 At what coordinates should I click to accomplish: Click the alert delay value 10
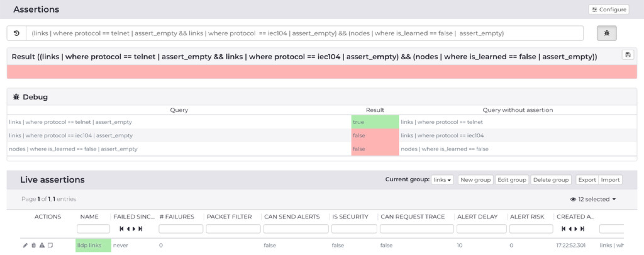coord(459,245)
